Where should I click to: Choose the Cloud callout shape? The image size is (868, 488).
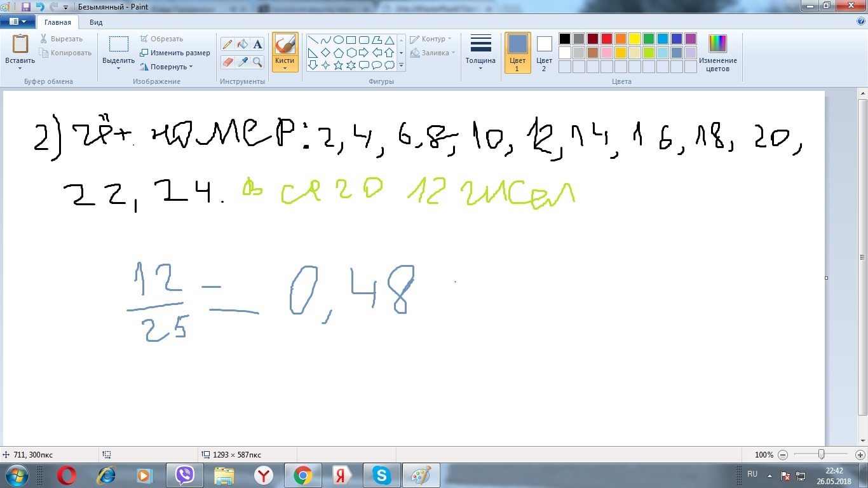coord(389,65)
